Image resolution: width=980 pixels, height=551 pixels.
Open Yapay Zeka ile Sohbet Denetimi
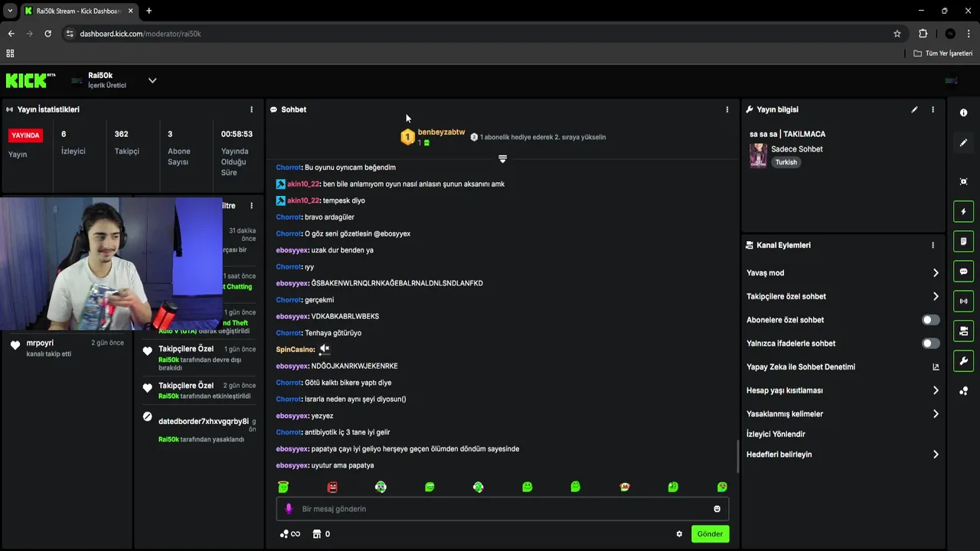click(x=801, y=367)
